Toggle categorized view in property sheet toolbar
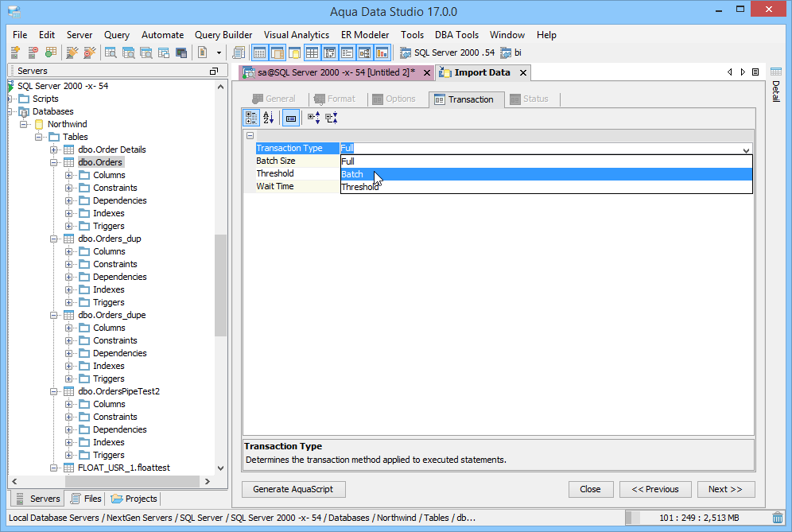This screenshot has height=532, width=792. point(251,118)
